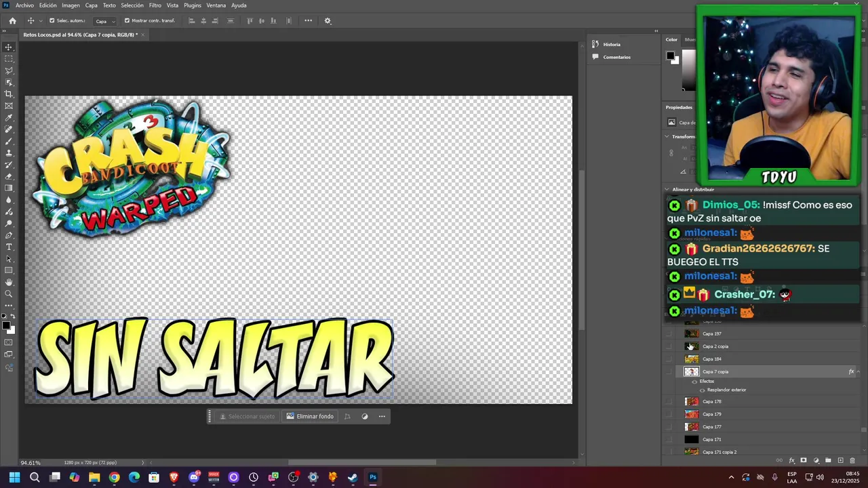Select the Object Selection tool

click(x=9, y=82)
